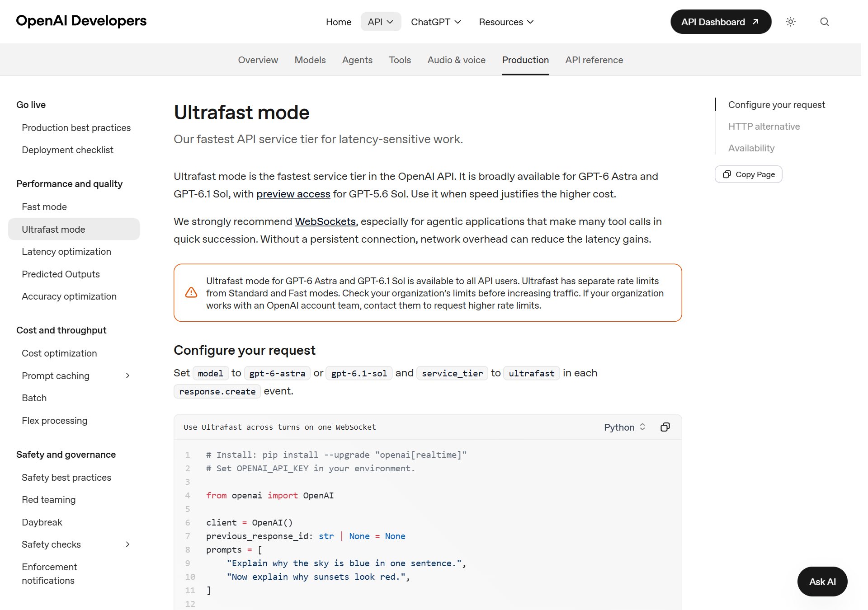Jump to Availability section

coord(751,148)
